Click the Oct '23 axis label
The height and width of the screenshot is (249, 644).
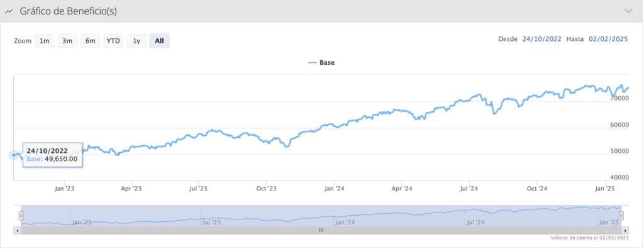tap(267, 189)
